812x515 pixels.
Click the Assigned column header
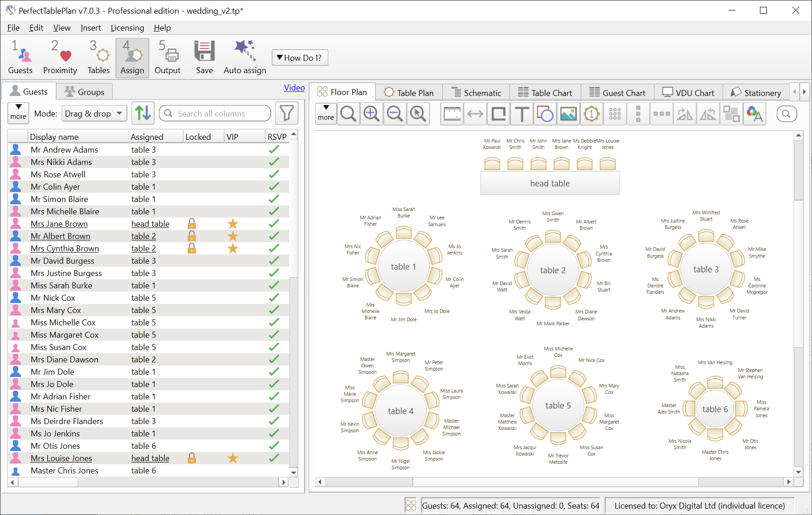pyautogui.click(x=156, y=137)
